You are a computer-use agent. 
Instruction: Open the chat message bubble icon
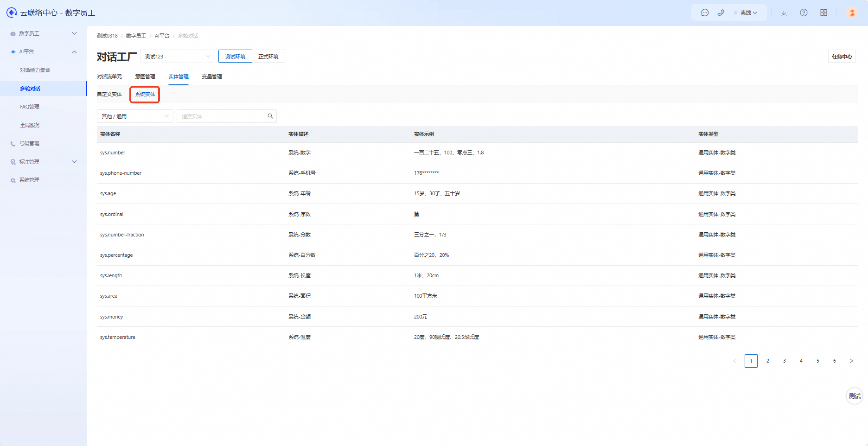tap(705, 13)
